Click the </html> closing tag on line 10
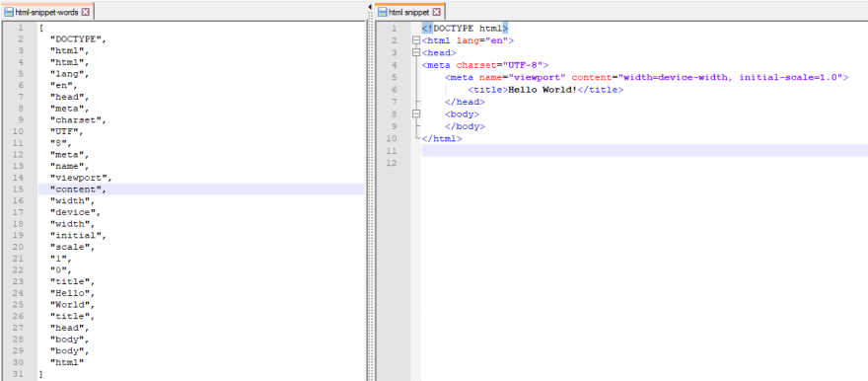Image resolution: width=868 pixels, height=381 pixels. (442, 138)
